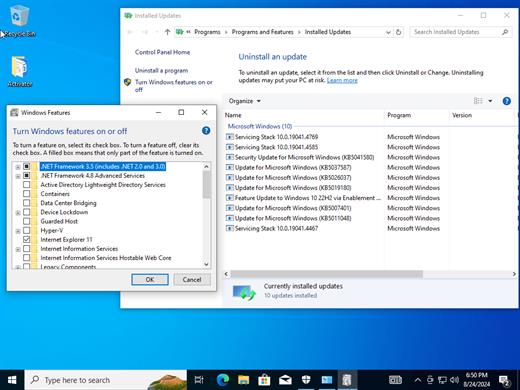
Task: Click Turn Windows features on or off link
Action: pyautogui.click(x=174, y=86)
